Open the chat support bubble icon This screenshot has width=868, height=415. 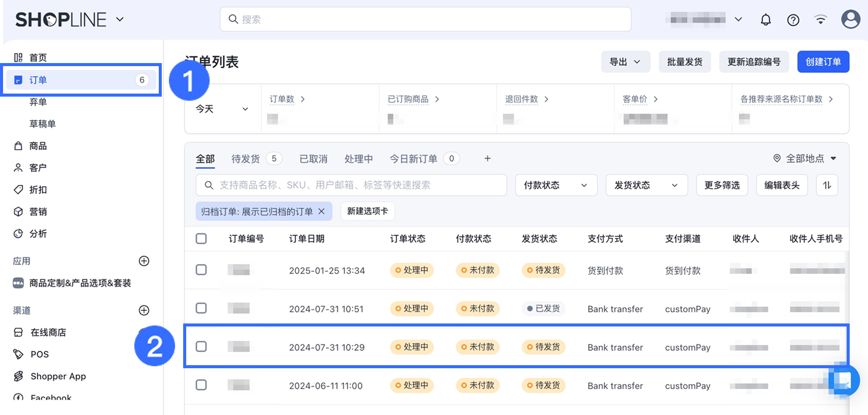[x=844, y=379]
